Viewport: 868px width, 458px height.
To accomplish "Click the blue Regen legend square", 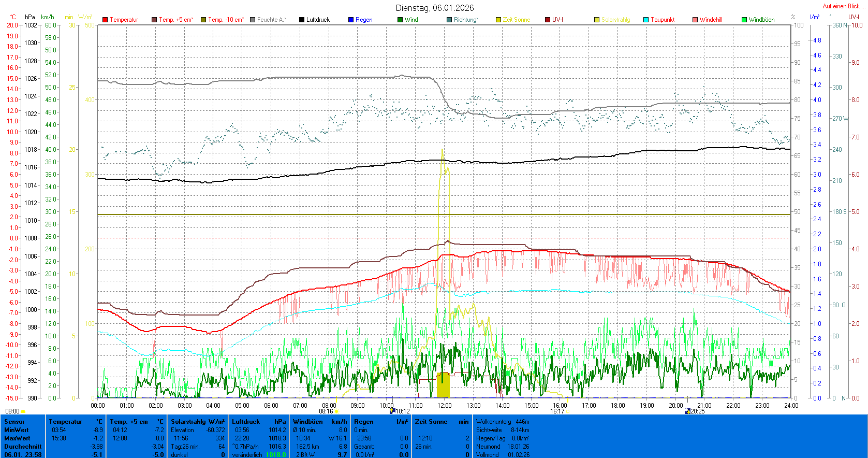I will [351, 20].
